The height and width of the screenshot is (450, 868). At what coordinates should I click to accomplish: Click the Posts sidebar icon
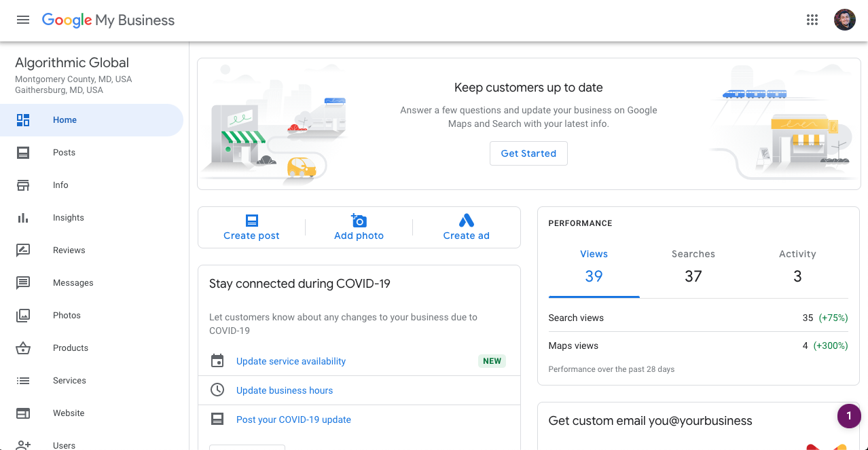23,153
